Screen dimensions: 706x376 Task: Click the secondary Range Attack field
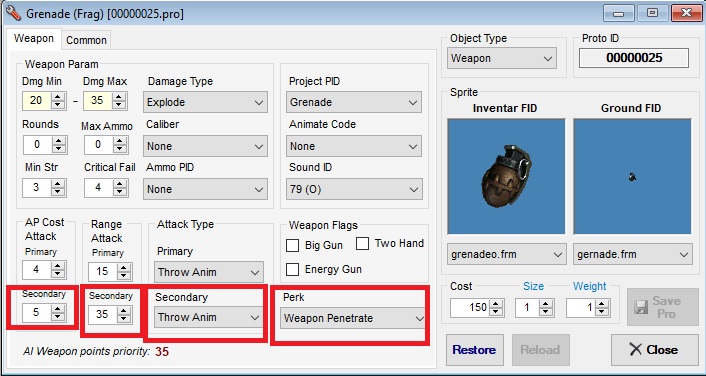pyautogui.click(x=103, y=314)
